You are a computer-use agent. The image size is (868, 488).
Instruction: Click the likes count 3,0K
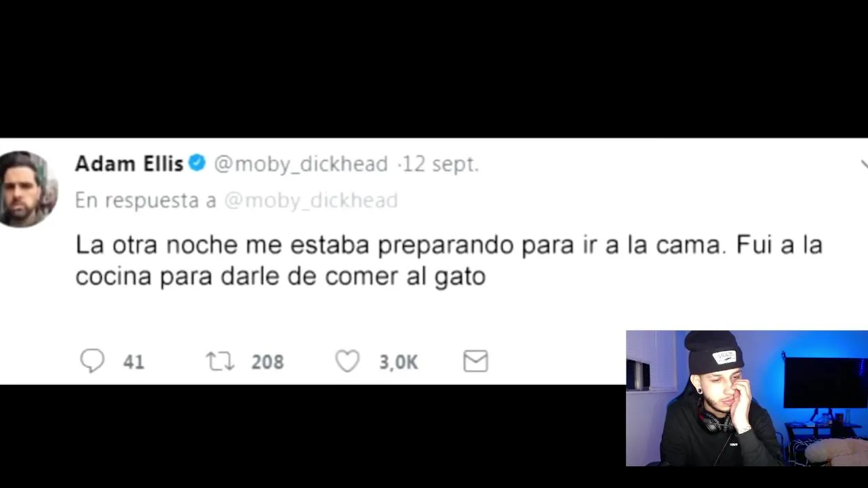click(398, 362)
